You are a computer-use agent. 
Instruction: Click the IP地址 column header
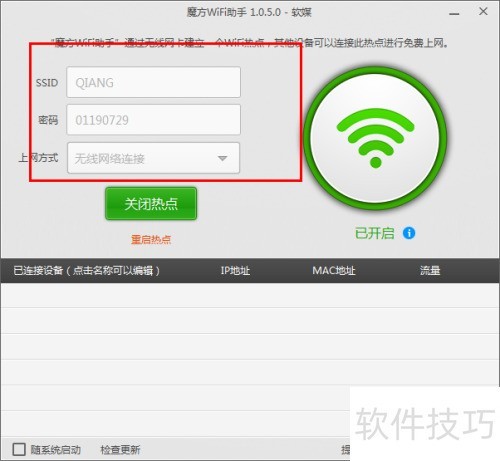click(x=235, y=270)
